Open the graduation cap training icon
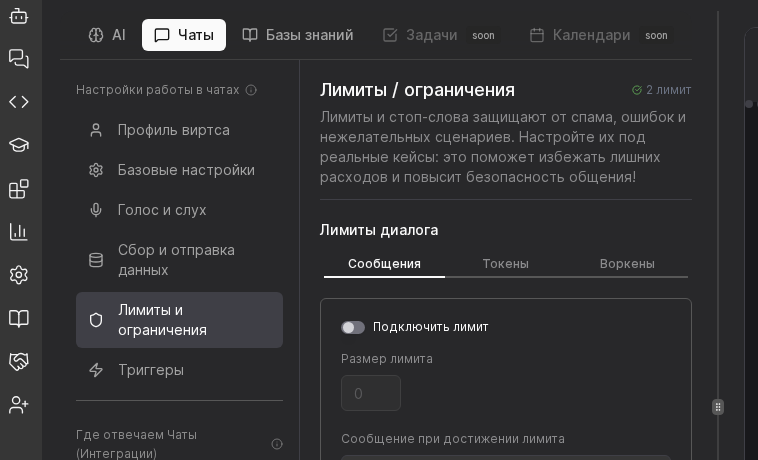Viewport: 758px width, 460px height. (19, 145)
